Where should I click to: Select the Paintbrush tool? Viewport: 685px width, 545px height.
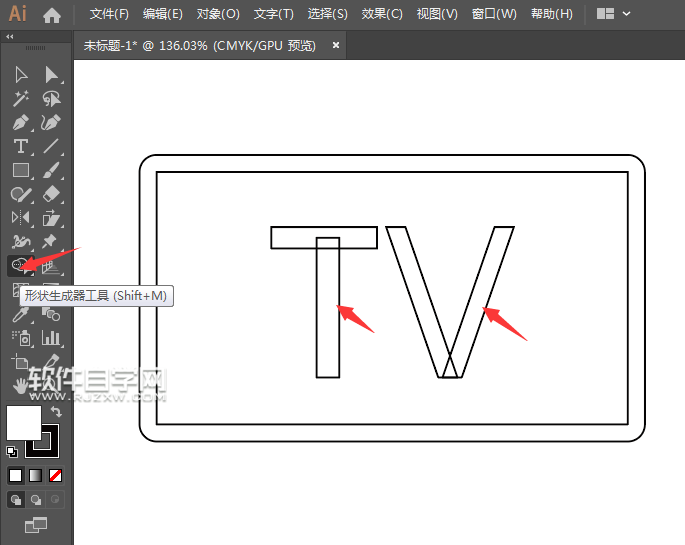[51, 170]
